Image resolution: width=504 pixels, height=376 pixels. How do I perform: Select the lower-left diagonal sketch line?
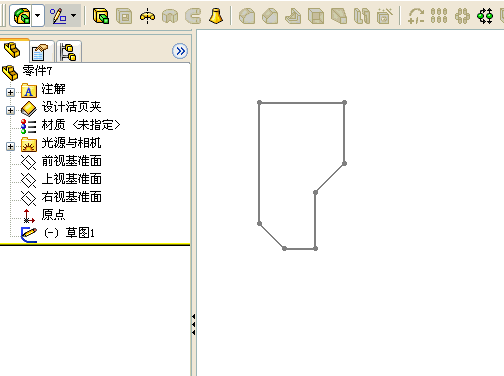pyautogui.click(x=272, y=236)
